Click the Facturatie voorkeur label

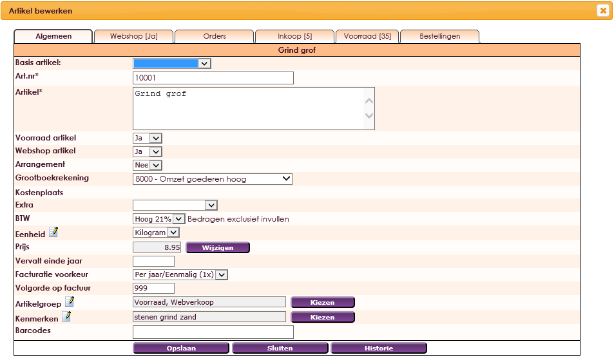pos(52,274)
